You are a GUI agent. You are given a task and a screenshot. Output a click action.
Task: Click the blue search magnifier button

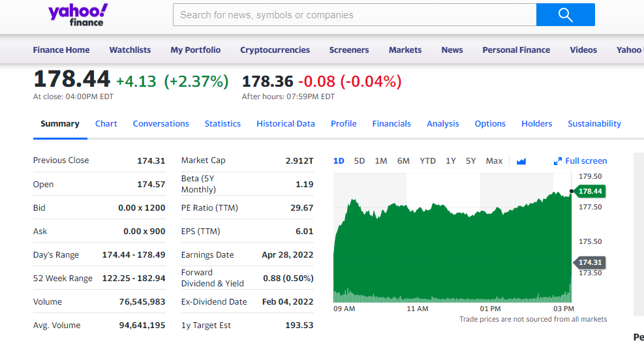click(565, 15)
